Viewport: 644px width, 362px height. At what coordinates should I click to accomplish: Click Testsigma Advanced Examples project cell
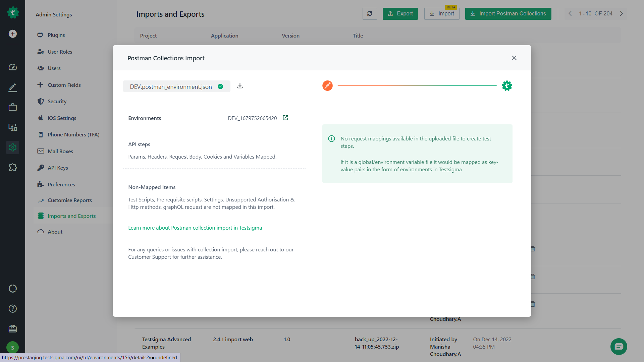(166, 343)
